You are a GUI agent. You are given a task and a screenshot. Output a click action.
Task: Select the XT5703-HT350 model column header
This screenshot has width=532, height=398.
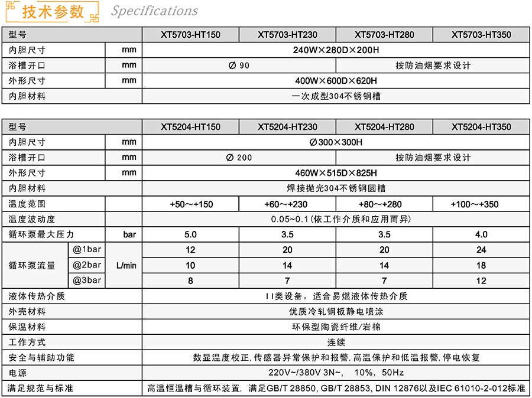[x=481, y=35]
